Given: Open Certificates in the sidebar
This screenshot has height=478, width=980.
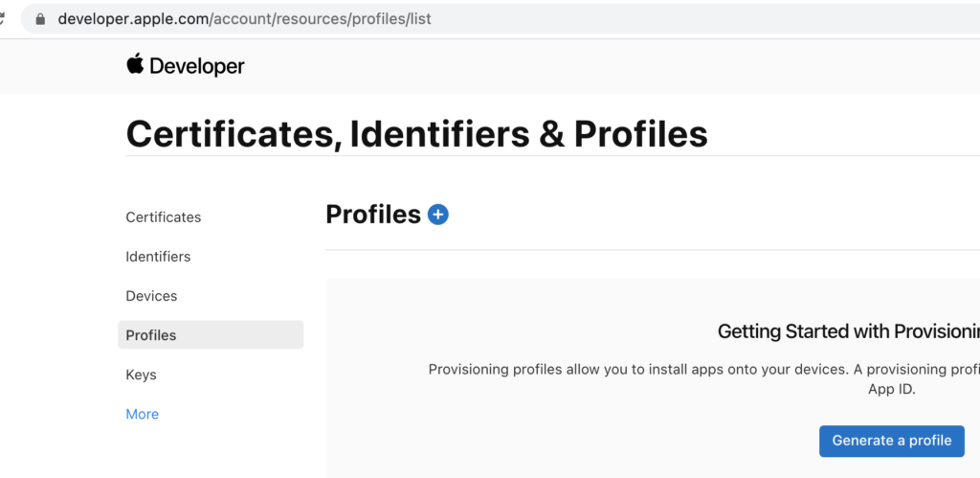Looking at the screenshot, I should 164,217.
